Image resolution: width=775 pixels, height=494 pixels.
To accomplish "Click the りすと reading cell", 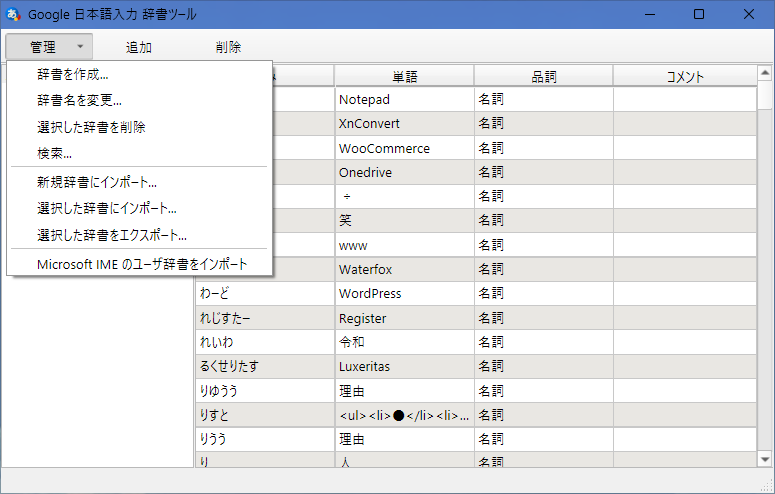I will (x=265, y=415).
